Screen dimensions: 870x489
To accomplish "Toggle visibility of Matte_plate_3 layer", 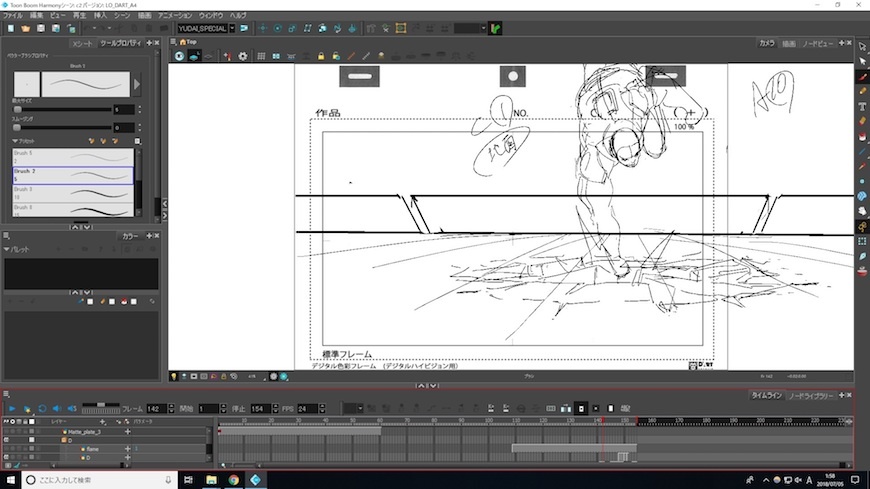I will [6, 431].
